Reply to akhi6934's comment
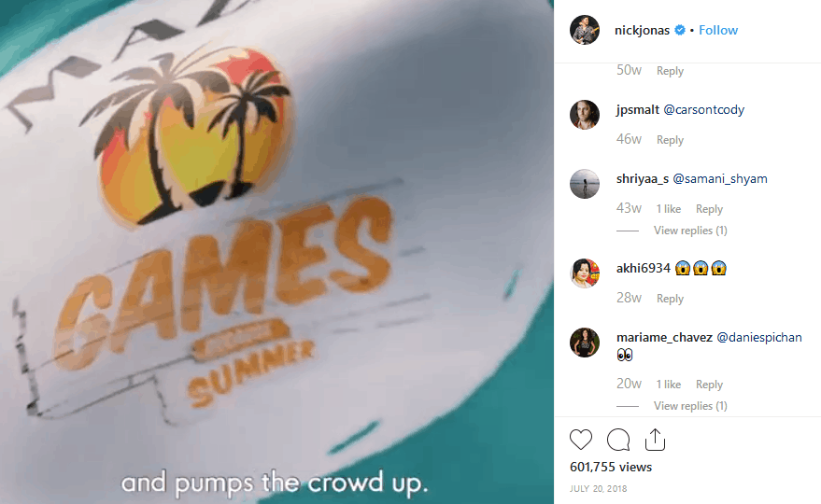821x504 pixels. tap(671, 299)
